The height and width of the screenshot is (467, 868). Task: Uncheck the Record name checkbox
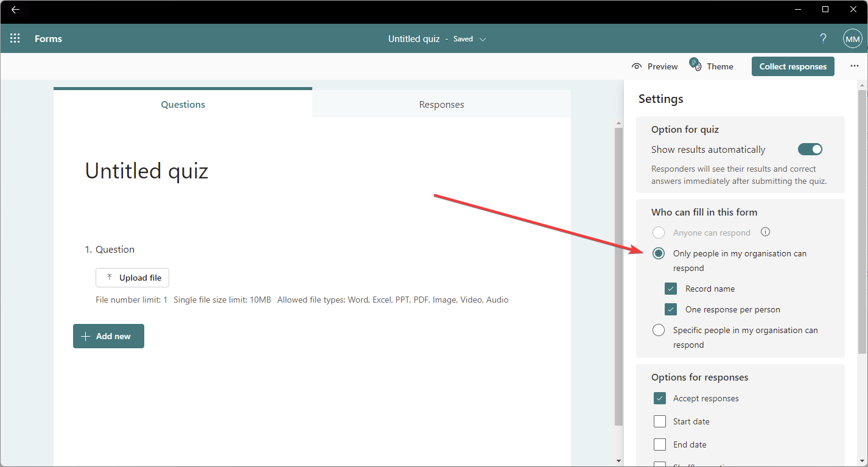click(x=671, y=289)
